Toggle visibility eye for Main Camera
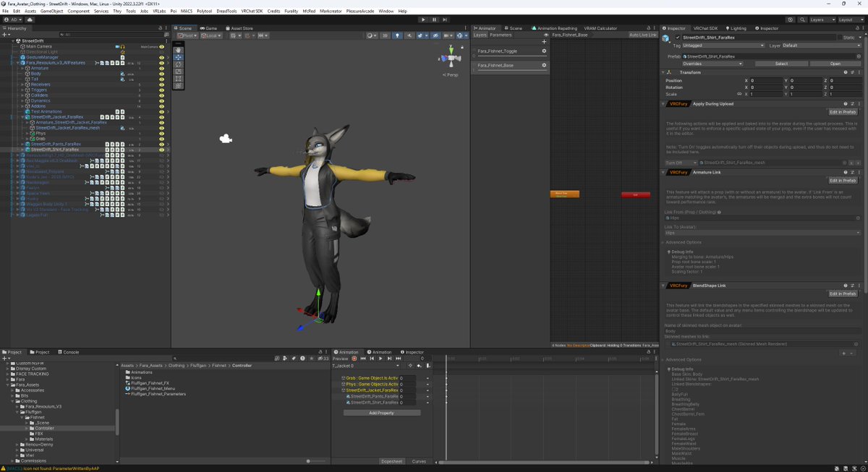The image size is (868, 472). (x=162, y=46)
